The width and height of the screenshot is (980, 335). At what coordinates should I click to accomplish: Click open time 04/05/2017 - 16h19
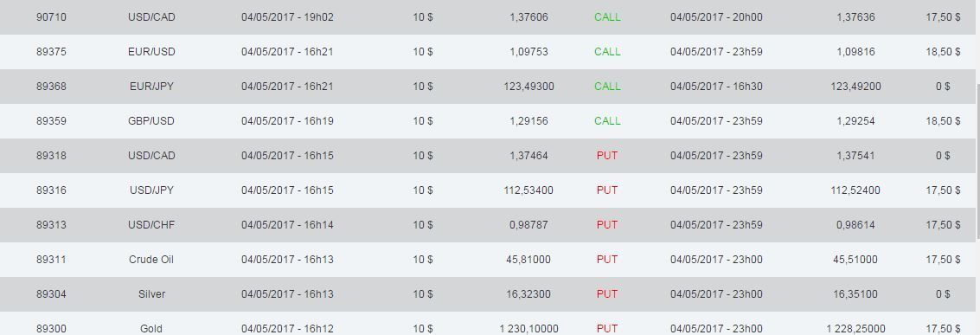(287, 121)
